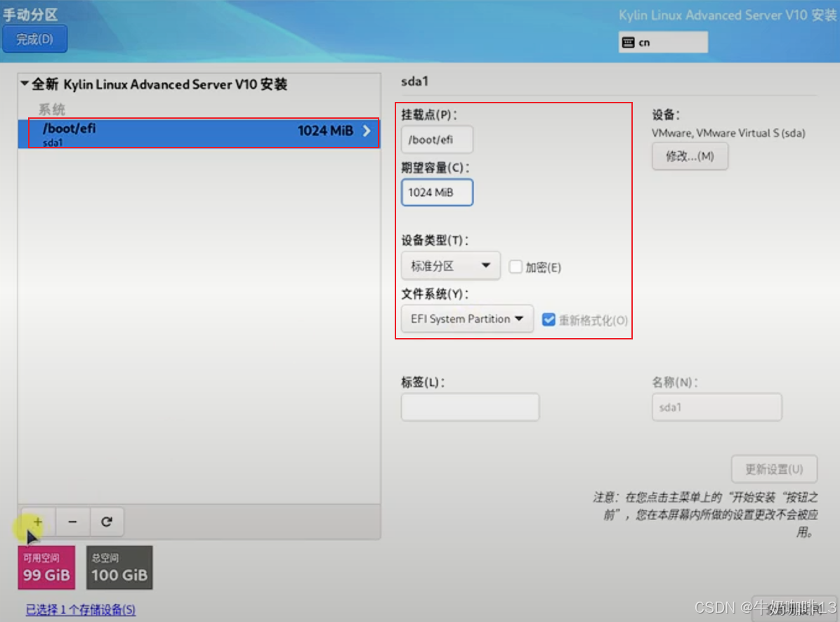Open the EFI System Partition filesystem dropdown
The width and height of the screenshot is (840, 622).
(467, 318)
